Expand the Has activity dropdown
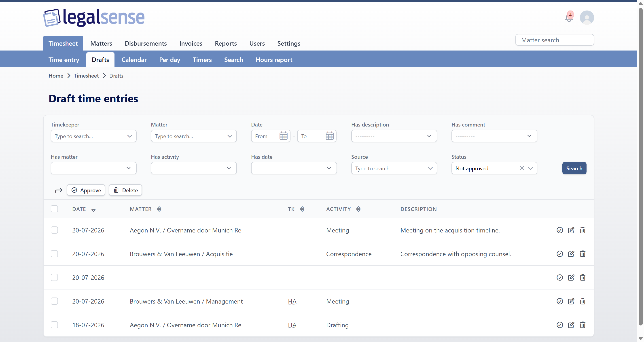The image size is (644, 342). (194, 168)
